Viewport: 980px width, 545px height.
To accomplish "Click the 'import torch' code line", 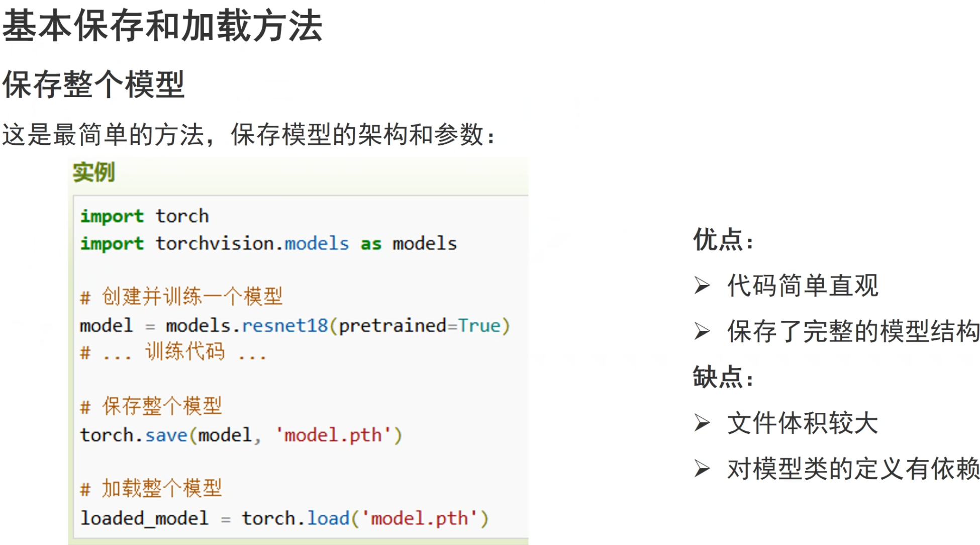I will point(145,216).
